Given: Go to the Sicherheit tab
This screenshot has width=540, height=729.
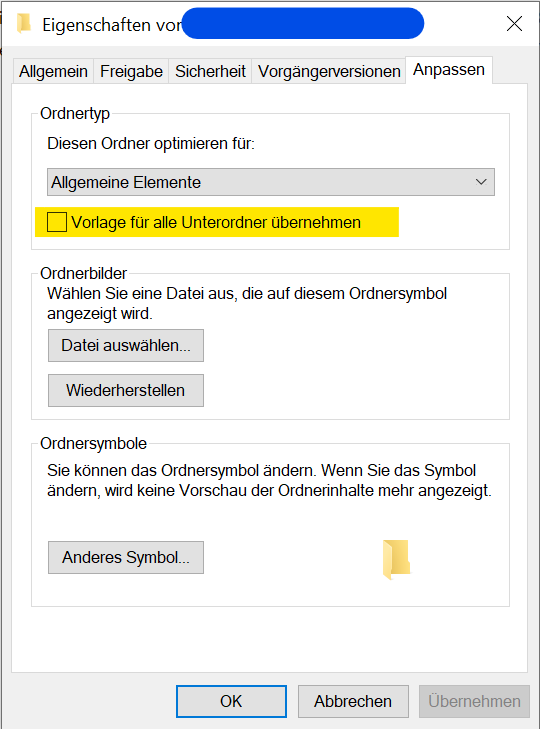Looking at the screenshot, I should [x=210, y=72].
